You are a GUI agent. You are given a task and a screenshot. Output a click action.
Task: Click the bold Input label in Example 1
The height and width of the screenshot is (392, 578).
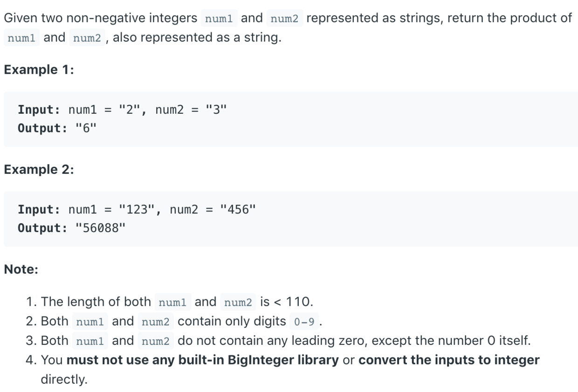coord(39,110)
